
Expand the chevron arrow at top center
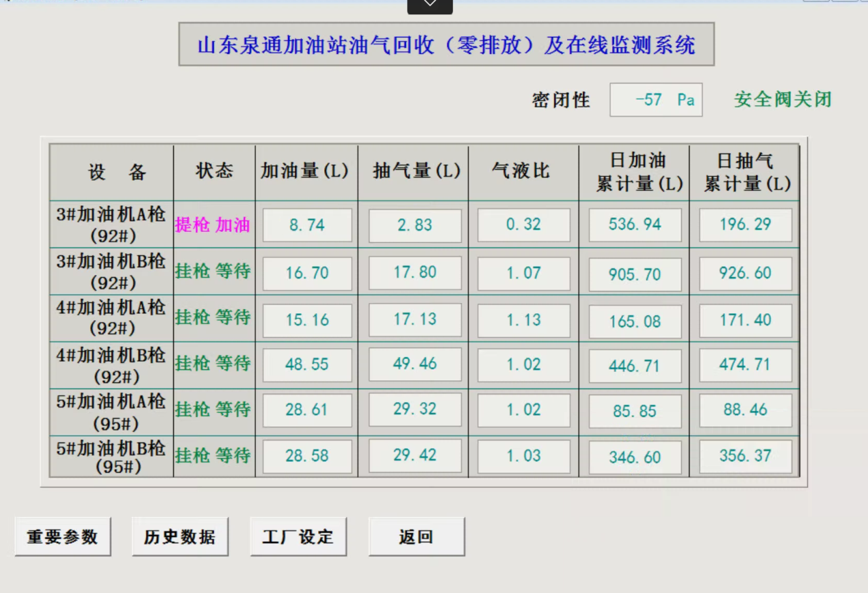pyautogui.click(x=430, y=5)
